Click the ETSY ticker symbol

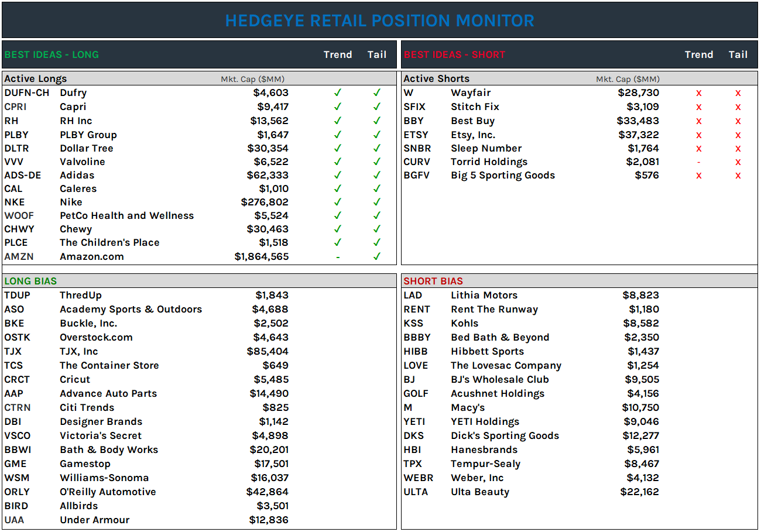click(x=414, y=134)
